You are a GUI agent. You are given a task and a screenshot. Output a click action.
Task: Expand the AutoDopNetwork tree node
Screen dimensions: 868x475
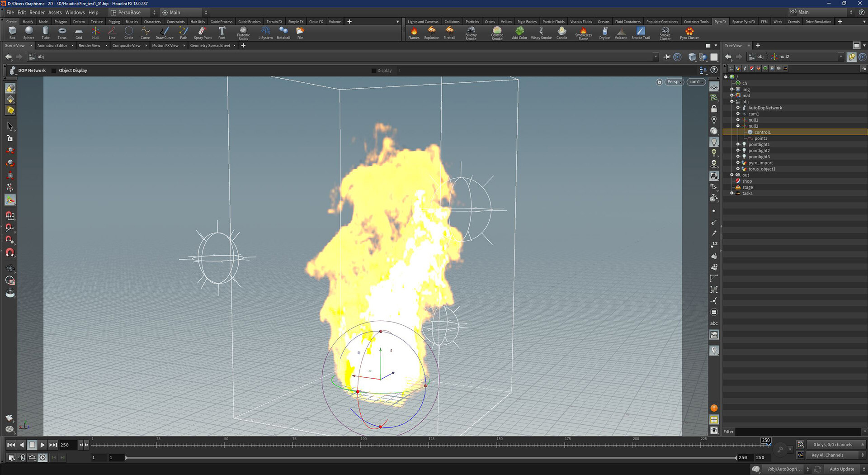(x=738, y=108)
